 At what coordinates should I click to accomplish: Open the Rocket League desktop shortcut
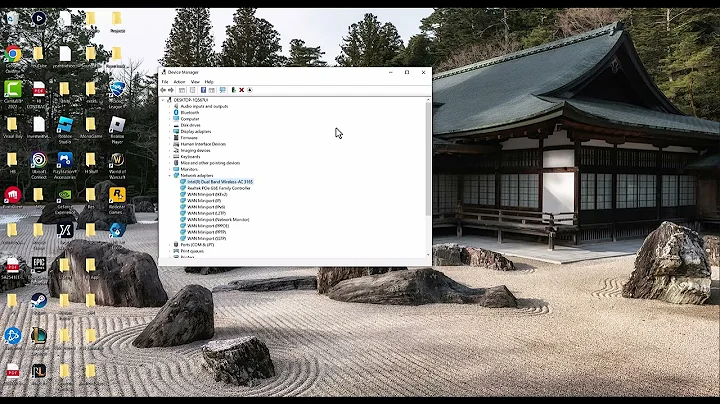(x=117, y=89)
